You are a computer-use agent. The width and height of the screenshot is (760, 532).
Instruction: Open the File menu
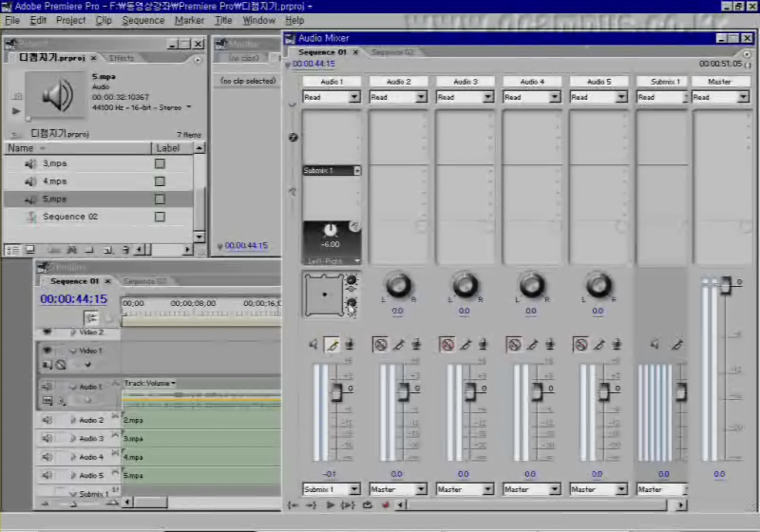(x=12, y=20)
